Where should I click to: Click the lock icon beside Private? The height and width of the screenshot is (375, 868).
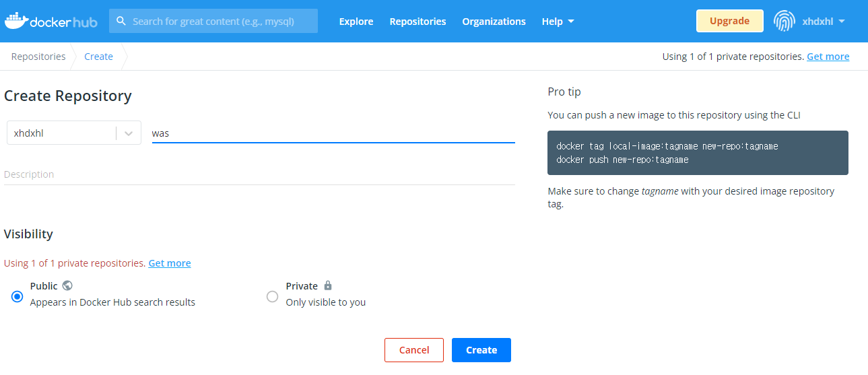pos(328,285)
